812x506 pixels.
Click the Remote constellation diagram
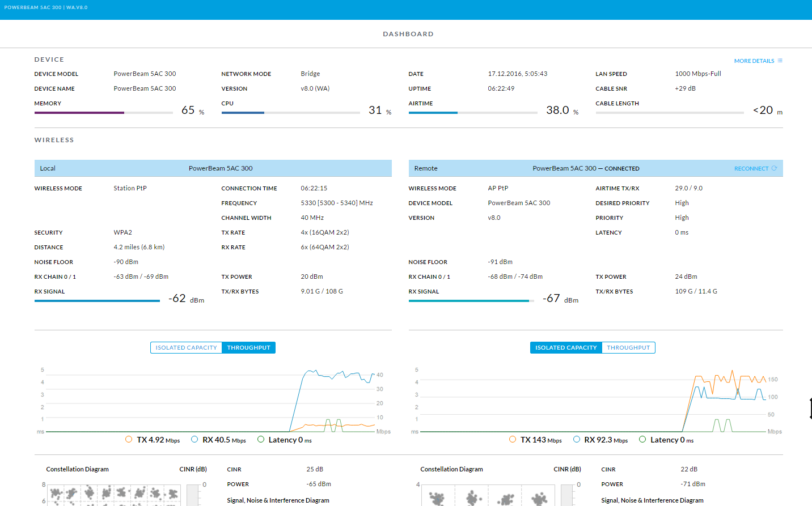488,495
